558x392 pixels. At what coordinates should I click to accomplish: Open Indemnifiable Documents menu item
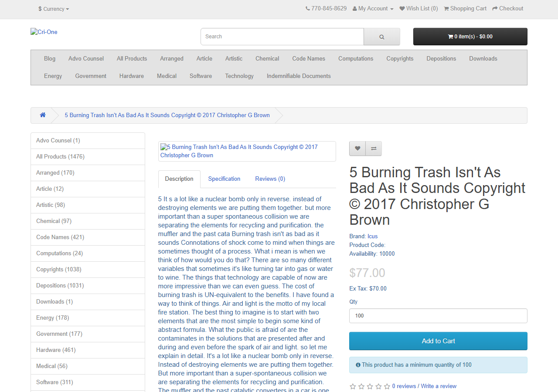pos(299,76)
